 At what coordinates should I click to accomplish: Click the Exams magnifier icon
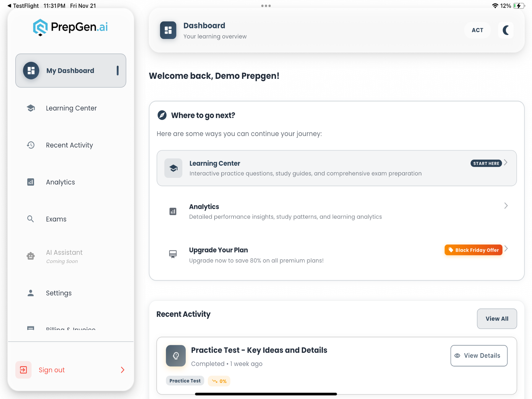[31, 219]
